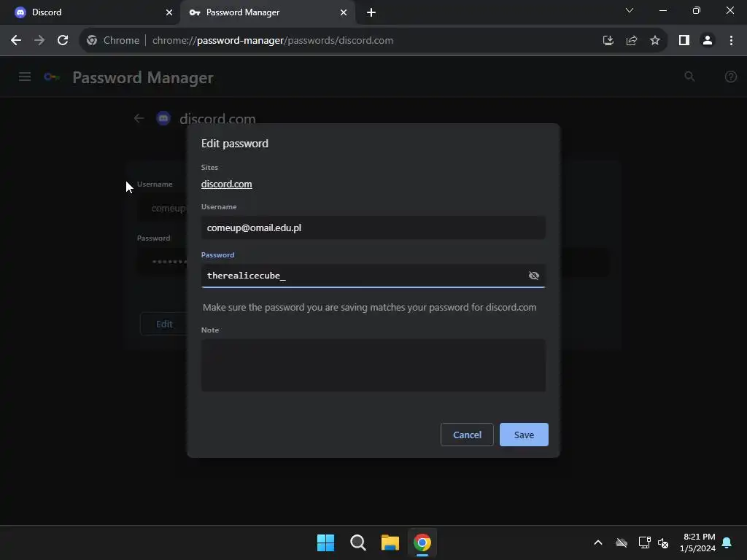Toggle the browser side panel
The width and height of the screenshot is (747, 560).
(x=684, y=41)
